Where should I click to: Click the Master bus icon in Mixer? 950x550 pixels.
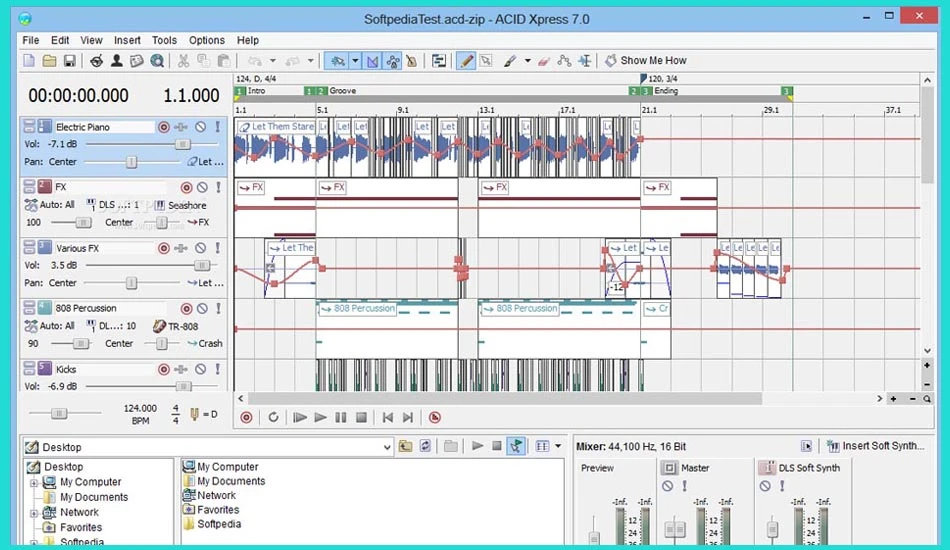point(669,468)
